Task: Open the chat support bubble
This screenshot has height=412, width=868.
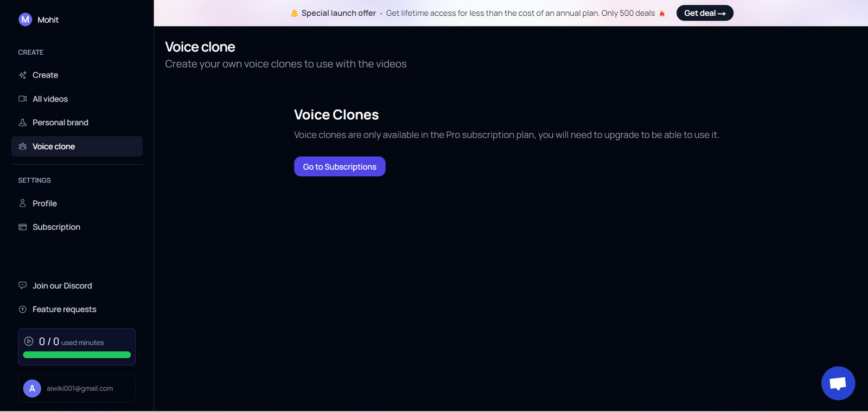Action: [838, 383]
